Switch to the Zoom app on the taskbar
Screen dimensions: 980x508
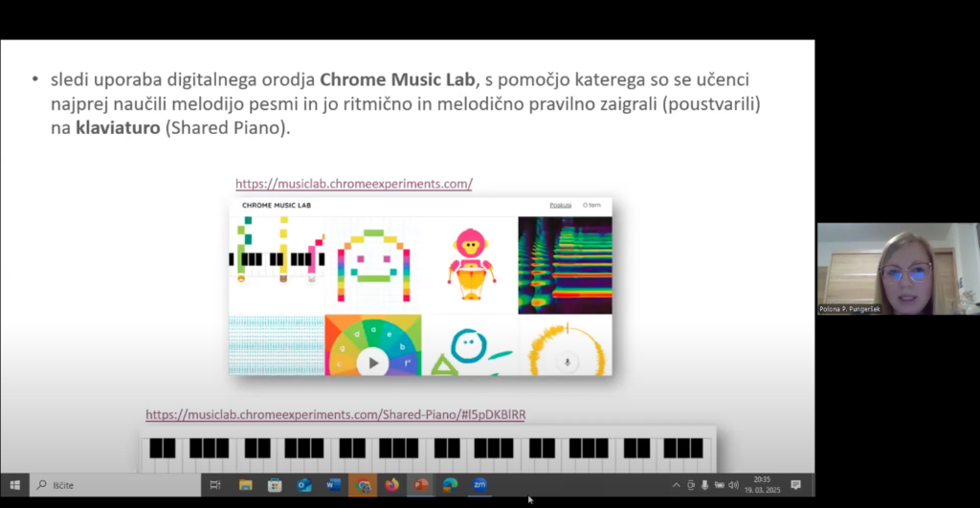click(x=480, y=485)
